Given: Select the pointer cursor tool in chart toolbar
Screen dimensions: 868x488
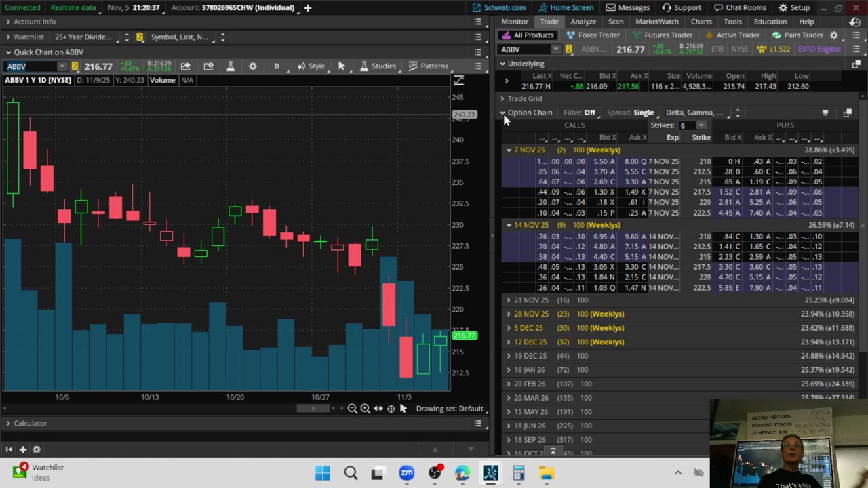Looking at the screenshot, I should point(342,66).
